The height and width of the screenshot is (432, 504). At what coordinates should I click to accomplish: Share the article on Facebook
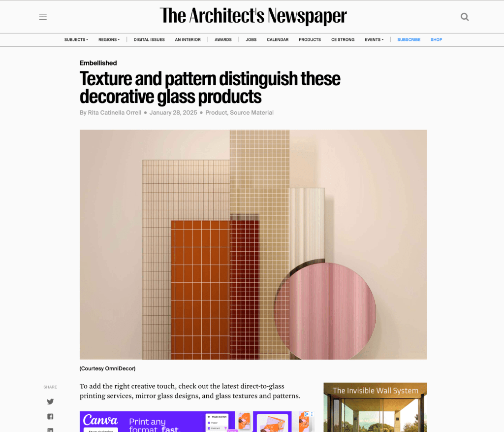coord(50,417)
